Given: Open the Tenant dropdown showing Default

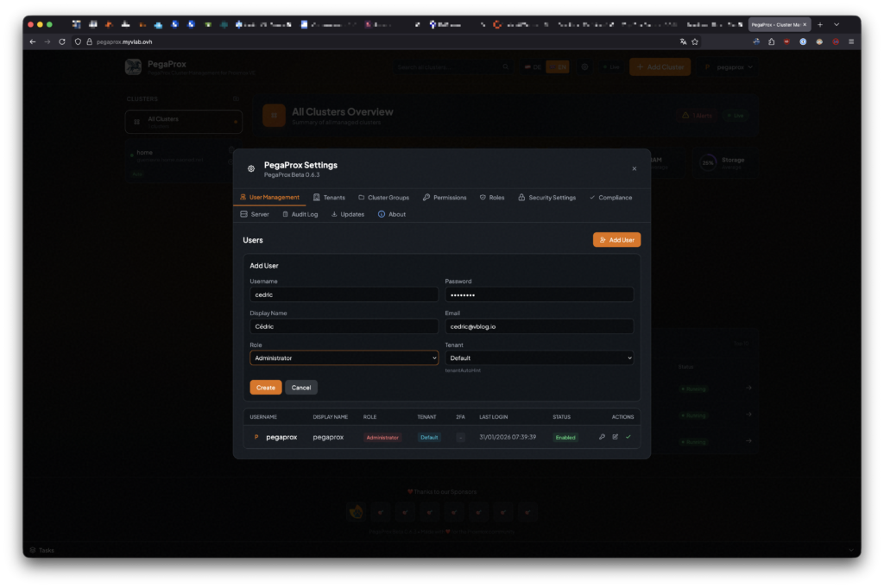Looking at the screenshot, I should pos(539,357).
